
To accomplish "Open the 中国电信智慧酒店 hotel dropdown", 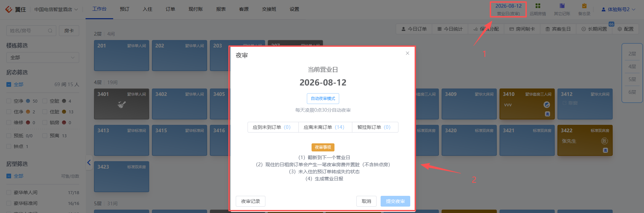I will [x=56, y=9].
